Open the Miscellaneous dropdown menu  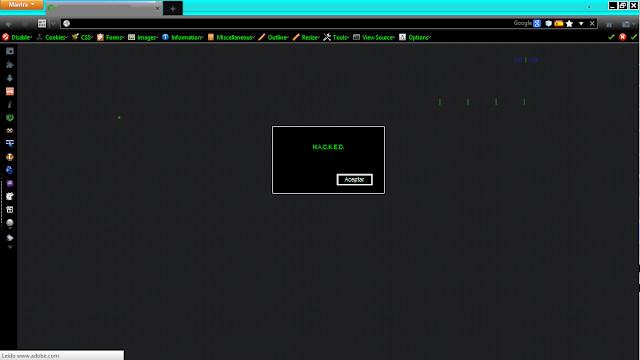[x=231, y=37]
